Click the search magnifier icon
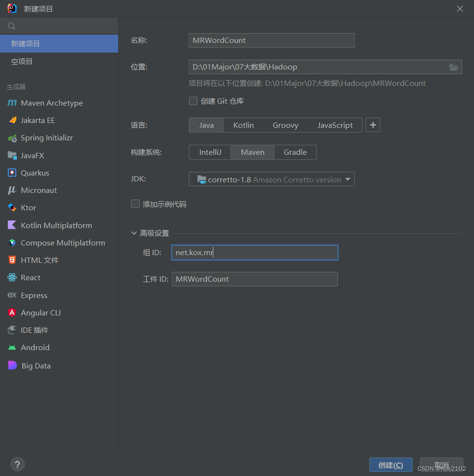 (x=12, y=26)
